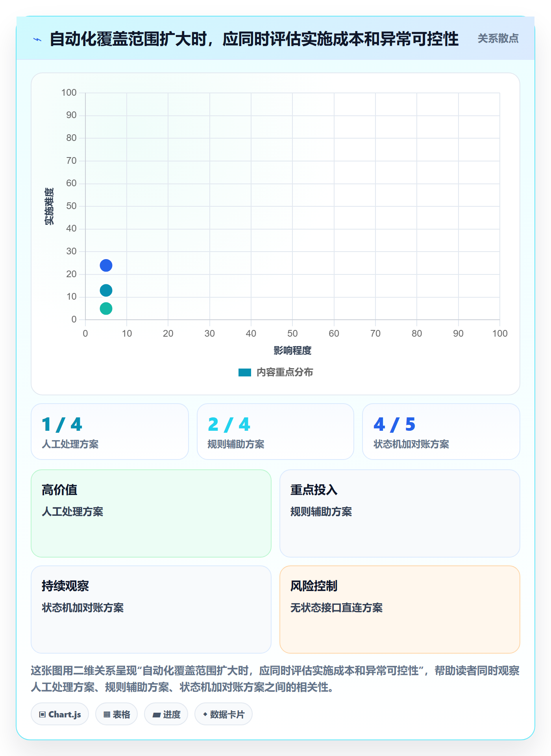Click the x-axis tick label 100

pos(500,334)
